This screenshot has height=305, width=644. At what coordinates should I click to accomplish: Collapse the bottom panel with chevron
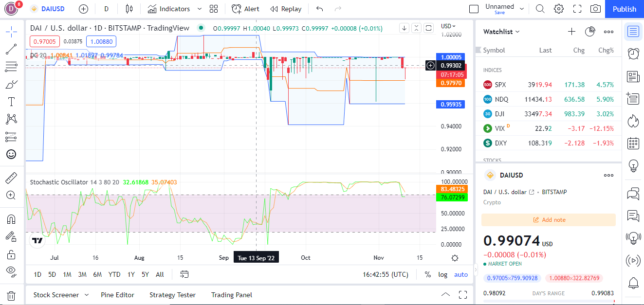[x=445, y=295]
